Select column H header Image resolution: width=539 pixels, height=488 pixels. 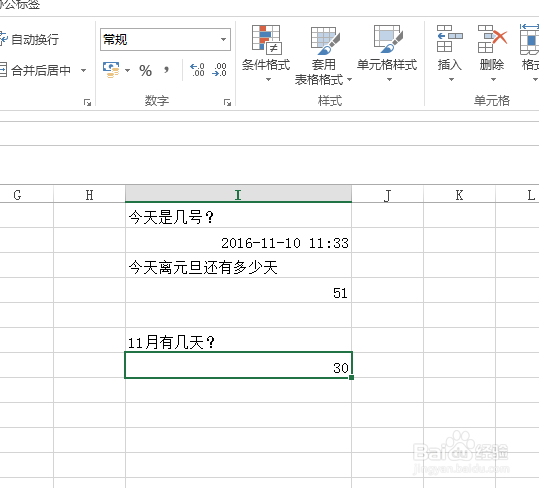click(89, 195)
